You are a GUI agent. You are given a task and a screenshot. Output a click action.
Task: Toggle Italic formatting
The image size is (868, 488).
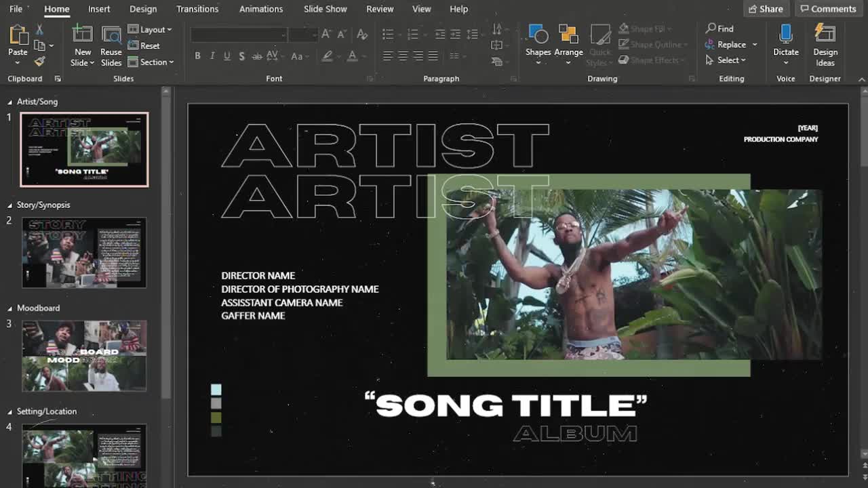(212, 56)
